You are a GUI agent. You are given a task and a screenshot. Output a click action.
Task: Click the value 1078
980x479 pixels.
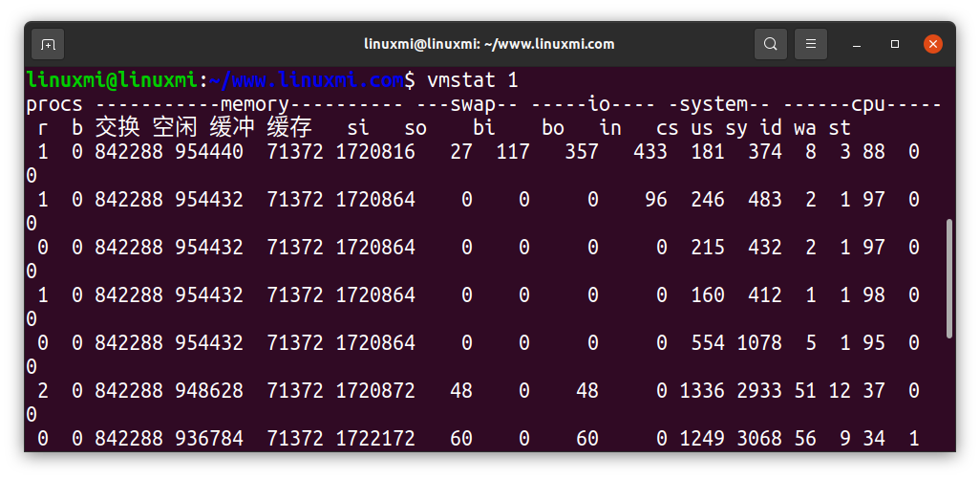point(759,342)
